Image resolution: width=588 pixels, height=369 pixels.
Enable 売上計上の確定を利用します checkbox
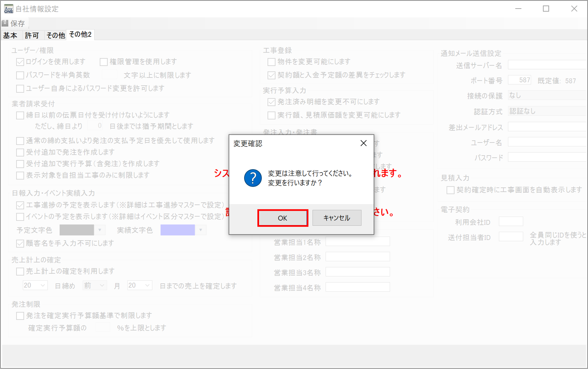[20, 271]
